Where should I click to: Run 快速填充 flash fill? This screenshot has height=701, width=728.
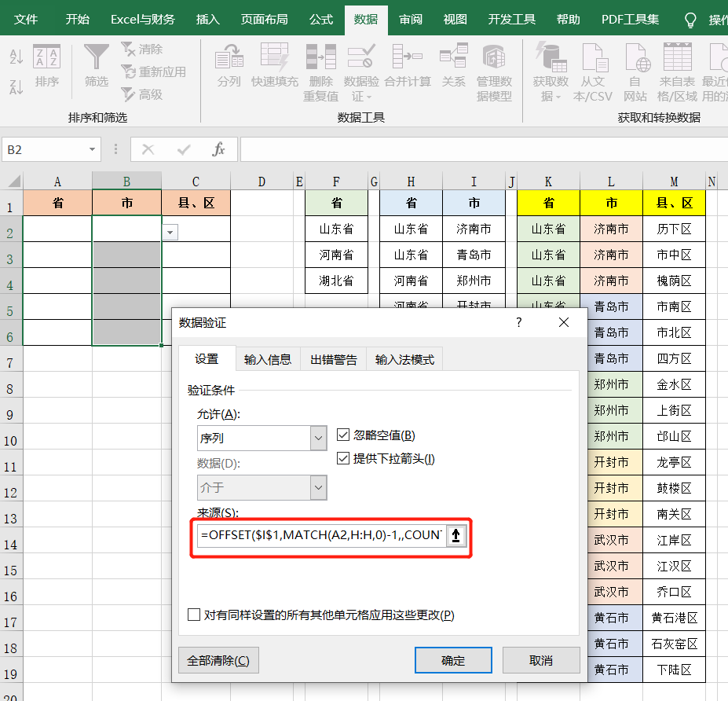(274, 67)
